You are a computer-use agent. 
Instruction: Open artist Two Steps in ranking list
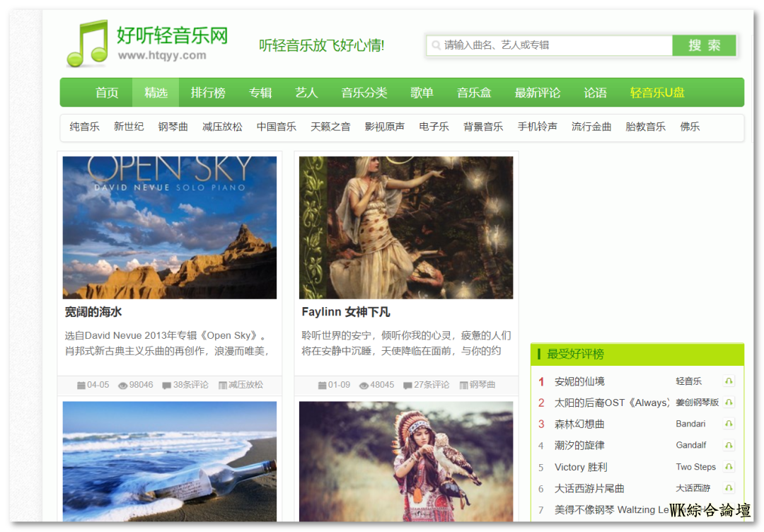[x=696, y=467]
